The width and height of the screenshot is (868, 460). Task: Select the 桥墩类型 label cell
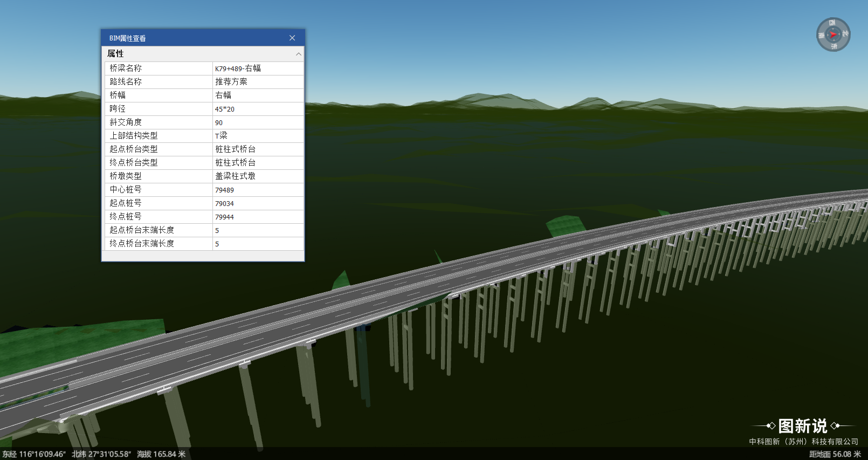click(x=159, y=176)
